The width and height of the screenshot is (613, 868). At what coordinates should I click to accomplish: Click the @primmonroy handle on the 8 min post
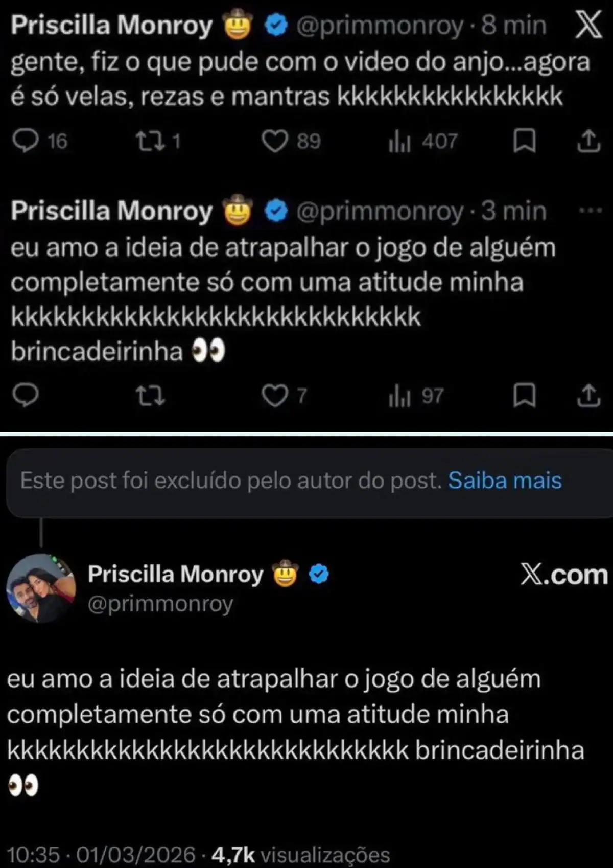[380, 26]
